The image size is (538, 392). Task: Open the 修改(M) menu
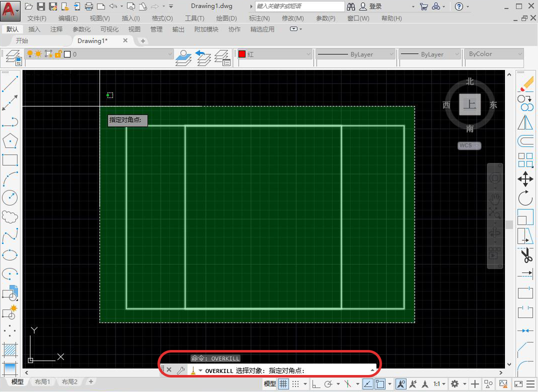pos(292,18)
